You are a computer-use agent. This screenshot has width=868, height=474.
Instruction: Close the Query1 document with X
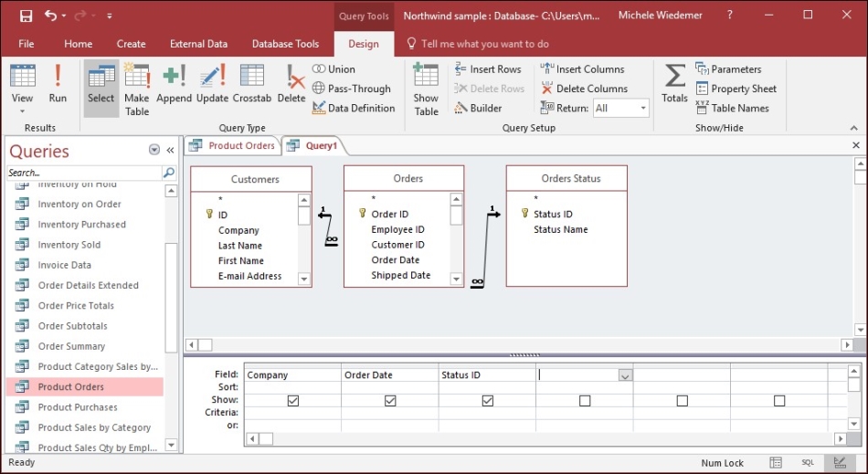click(x=856, y=145)
